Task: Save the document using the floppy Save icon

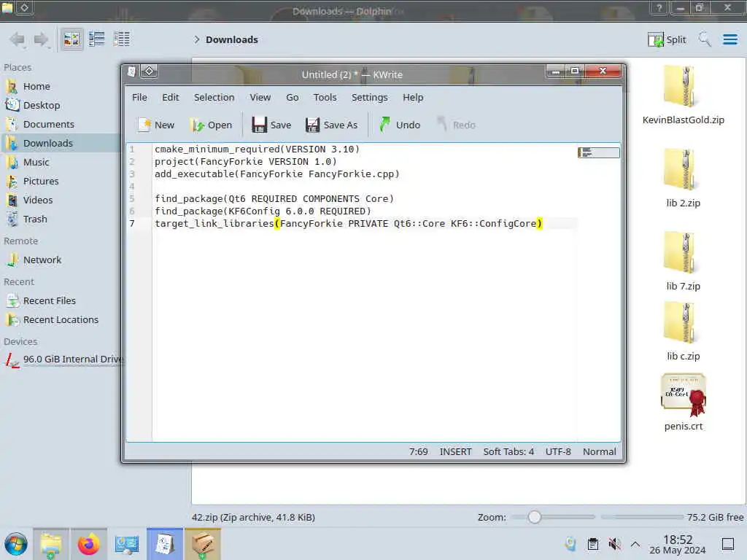Action: pyautogui.click(x=271, y=125)
